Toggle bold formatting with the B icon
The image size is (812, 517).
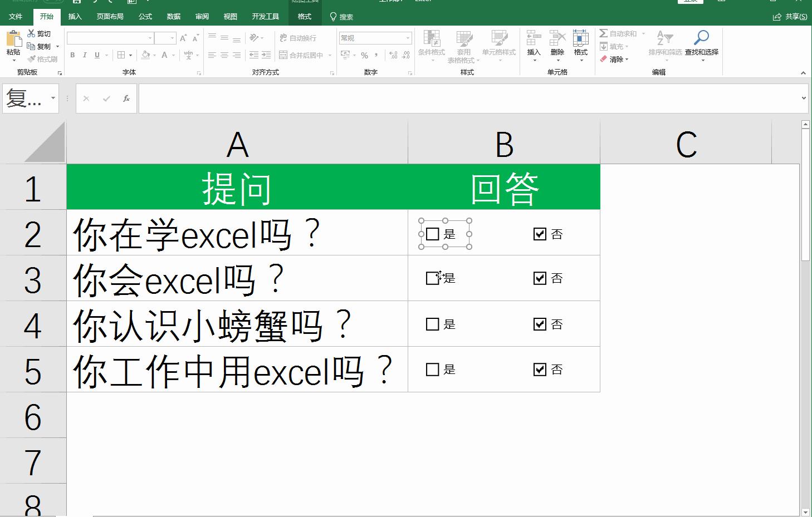click(72, 55)
